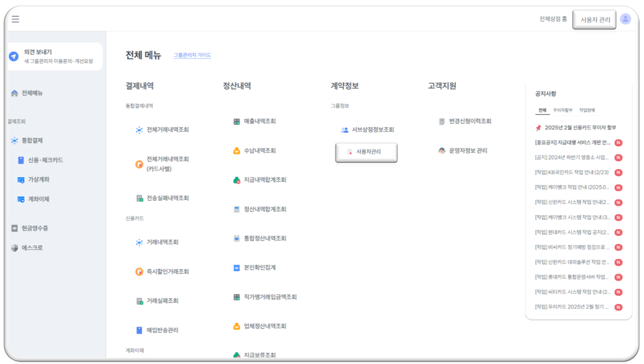Click the 서브상점정보조회 people icon
This screenshot has width=644, height=364.
click(x=345, y=130)
